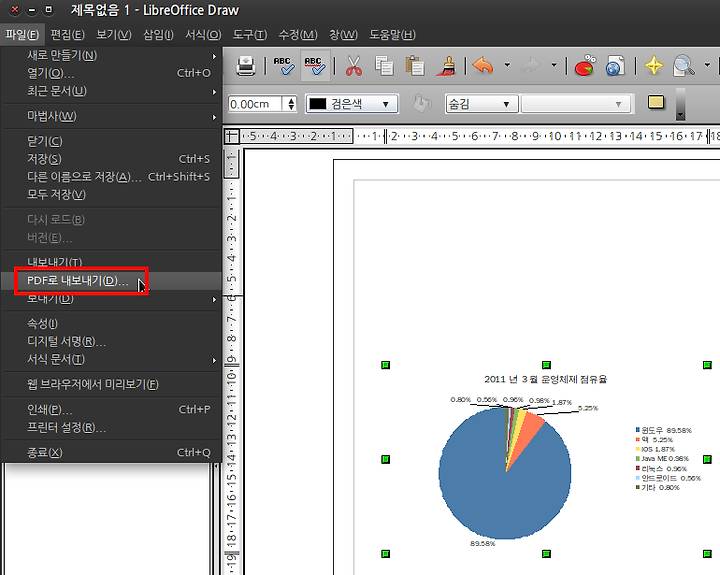720x575 pixels.
Task: Expand 서식 문서(T) submenu
Action: pos(111,359)
